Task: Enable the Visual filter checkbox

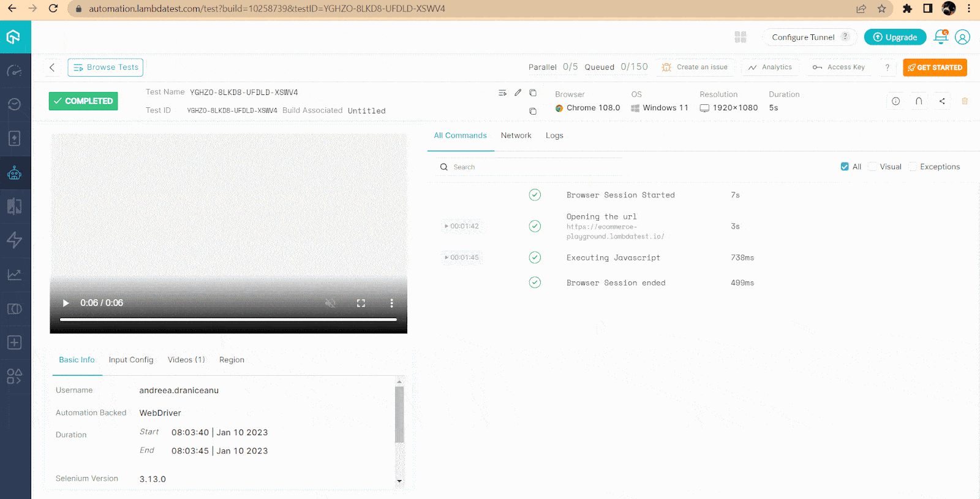Action: [872, 167]
